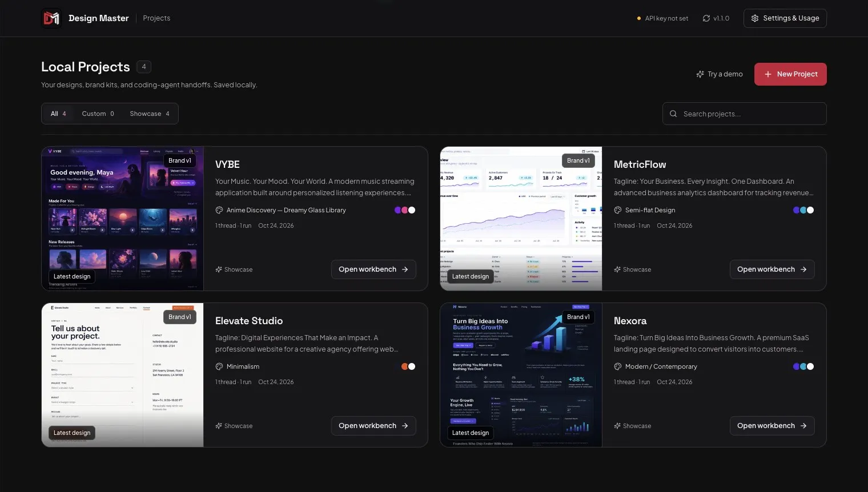
Task: Click the Elevate Studio project title
Action: pos(249,321)
